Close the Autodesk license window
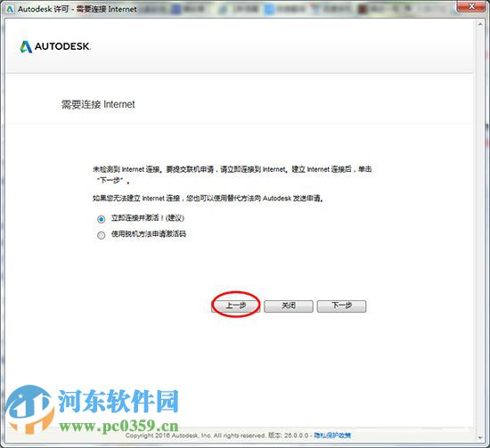 pos(472,6)
